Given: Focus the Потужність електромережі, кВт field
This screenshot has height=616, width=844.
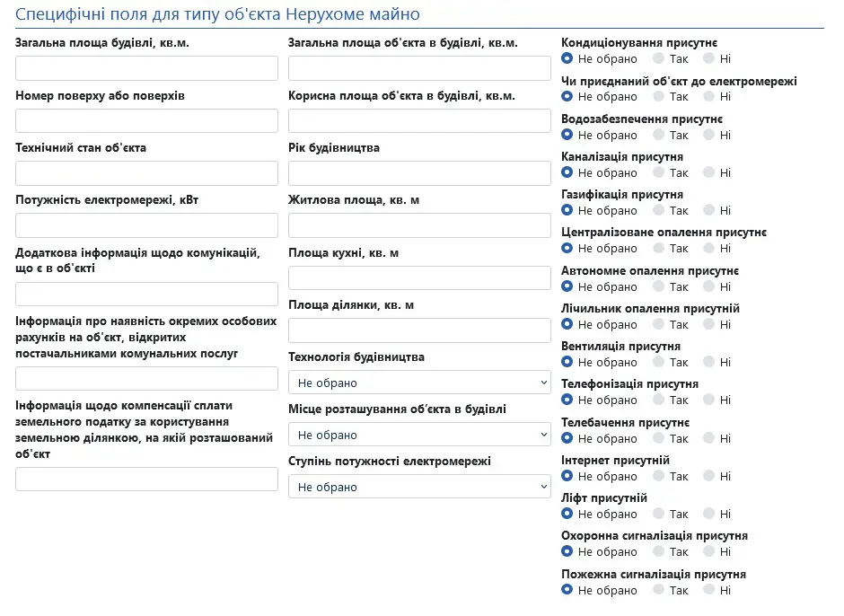Looking at the screenshot, I should [147, 225].
